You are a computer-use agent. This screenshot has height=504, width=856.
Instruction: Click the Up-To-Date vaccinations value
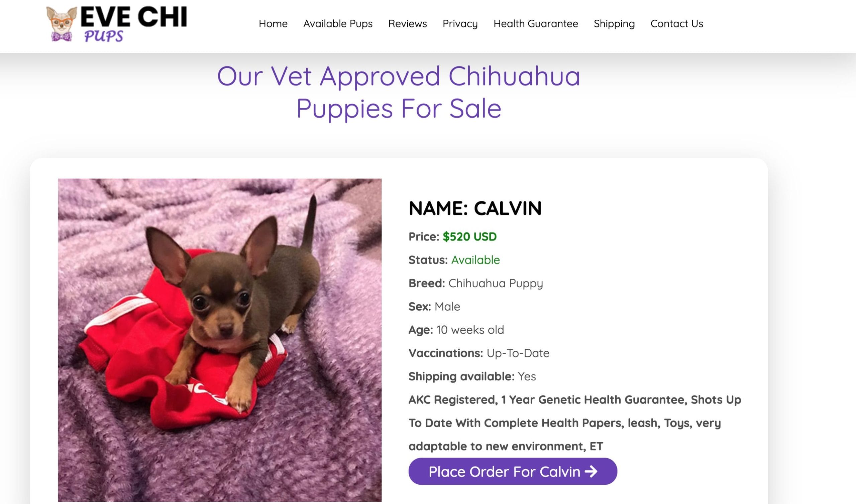coord(518,353)
